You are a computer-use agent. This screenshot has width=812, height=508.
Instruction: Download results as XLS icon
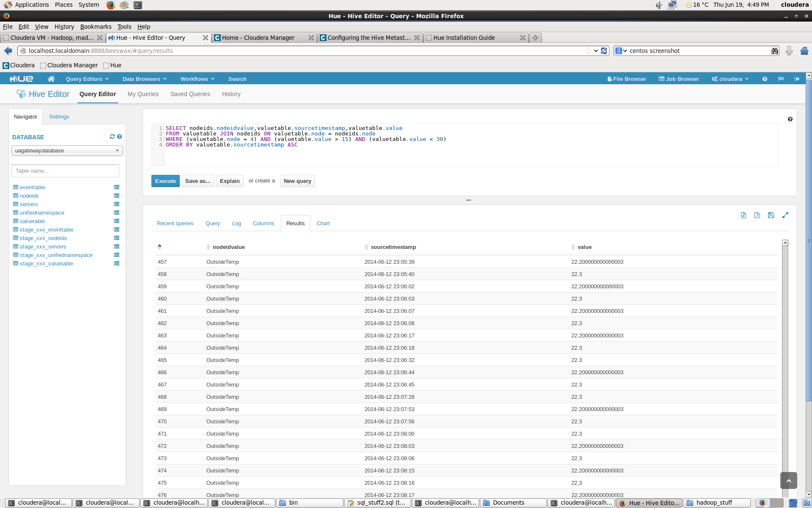(743, 215)
